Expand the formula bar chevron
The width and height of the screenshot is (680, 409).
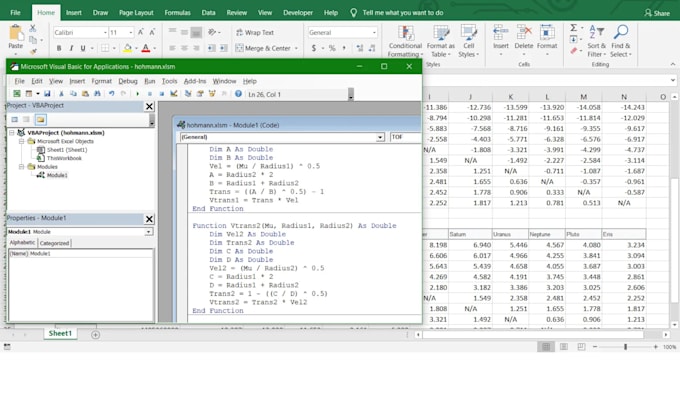(673, 80)
